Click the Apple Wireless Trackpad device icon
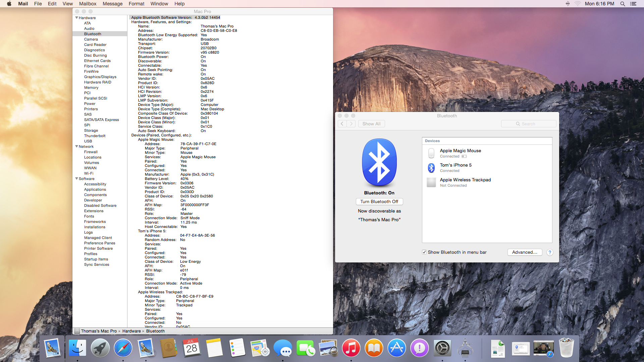The width and height of the screenshot is (644, 362). click(x=431, y=182)
